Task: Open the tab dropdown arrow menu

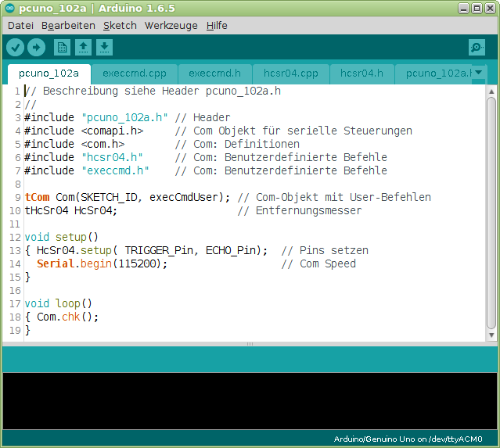Action: [478, 73]
